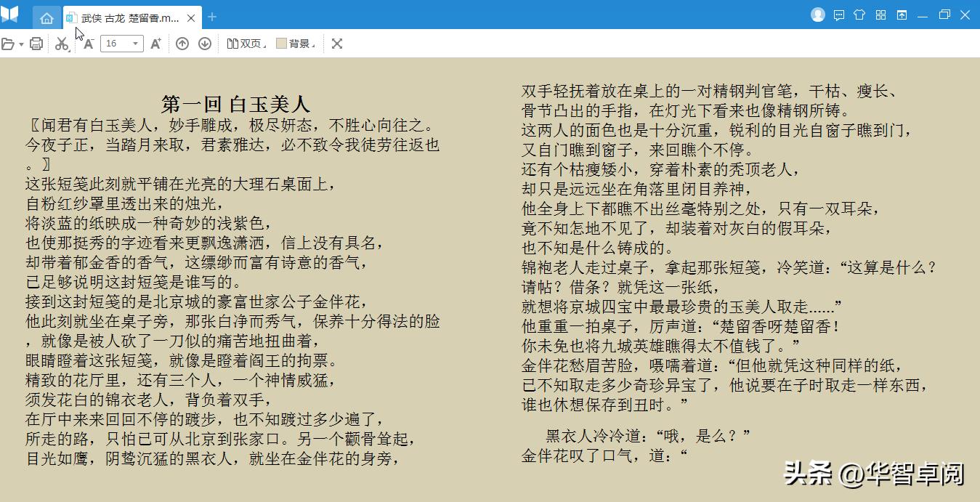Go to the home tab
The width and height of the screenshot is (980, 502).
tap(46, 17)
